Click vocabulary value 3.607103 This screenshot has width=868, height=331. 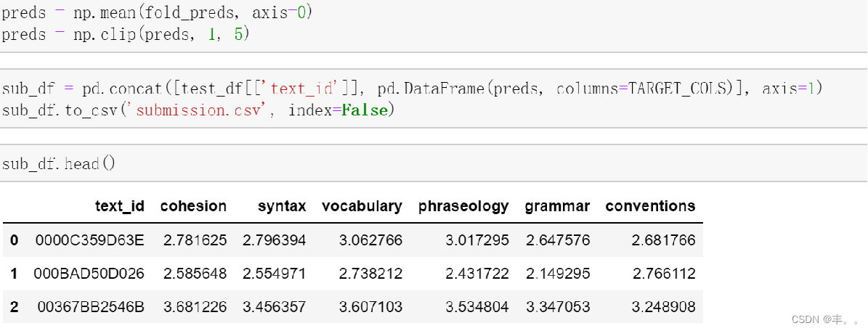point(370,306)
